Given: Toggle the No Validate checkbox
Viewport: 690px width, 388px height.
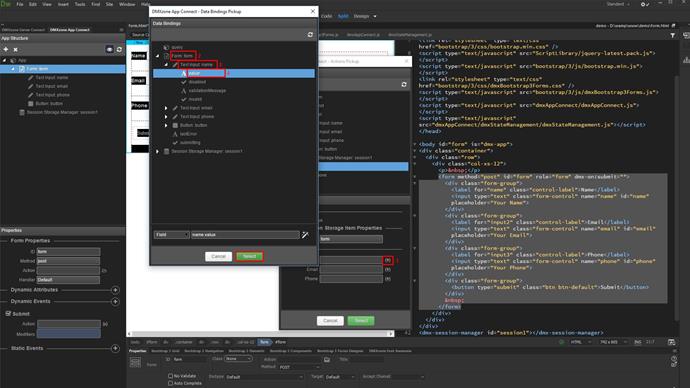Looking at the screenshot, I should point(170,376).
